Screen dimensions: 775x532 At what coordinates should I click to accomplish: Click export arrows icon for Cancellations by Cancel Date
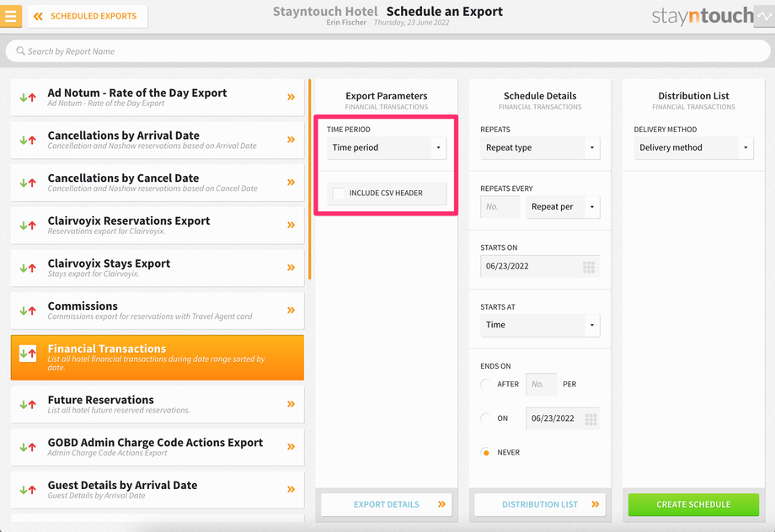[28, 183]
